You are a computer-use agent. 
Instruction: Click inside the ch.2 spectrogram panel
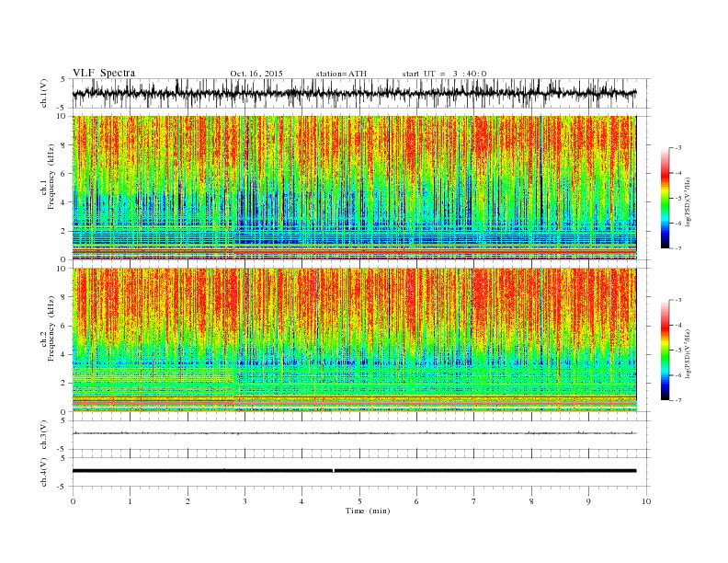coord(354,339)
